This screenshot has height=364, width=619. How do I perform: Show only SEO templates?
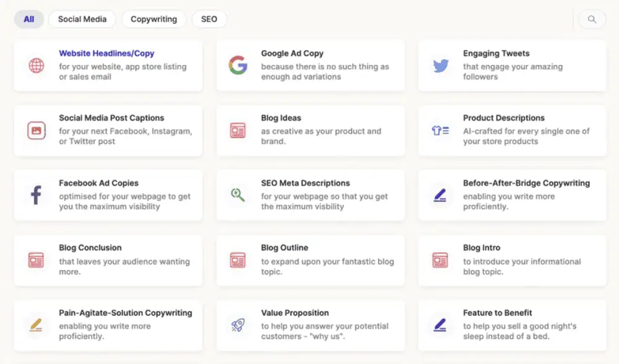tap(209, 19)
